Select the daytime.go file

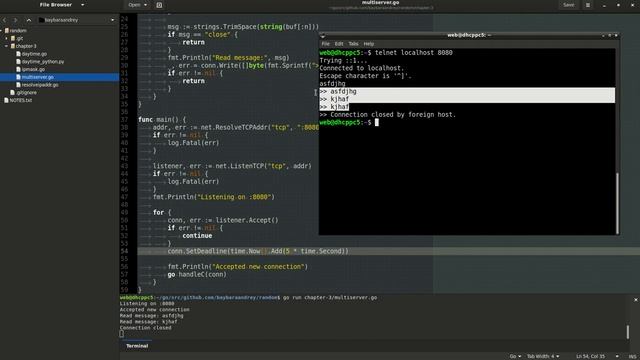pyautogui.click(x=34, y=54)
